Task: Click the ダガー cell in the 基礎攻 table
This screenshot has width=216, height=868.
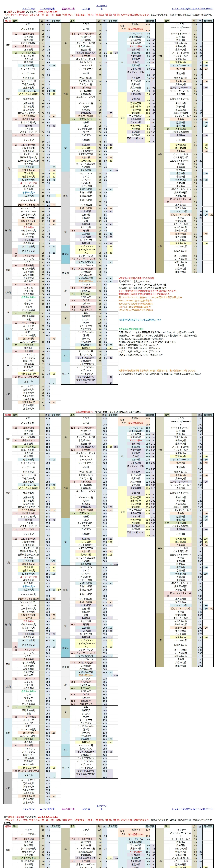Action: [29, 419]
